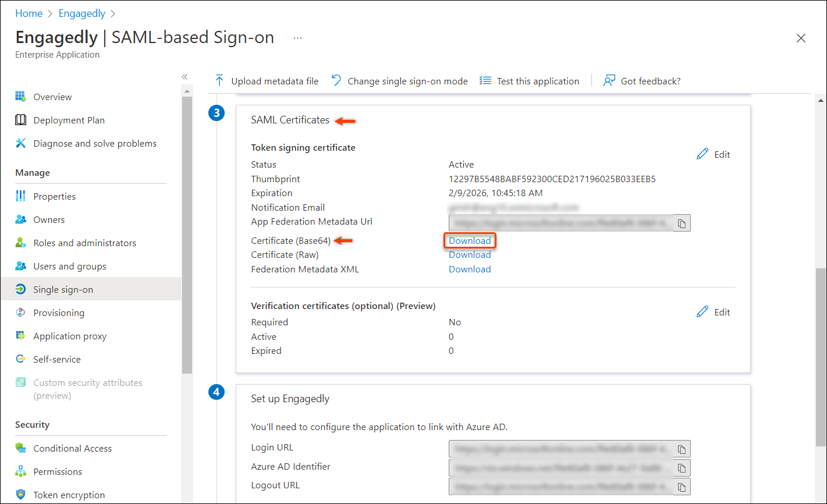
Task: Go to Home breadcrumb
Action: point(29,13)
